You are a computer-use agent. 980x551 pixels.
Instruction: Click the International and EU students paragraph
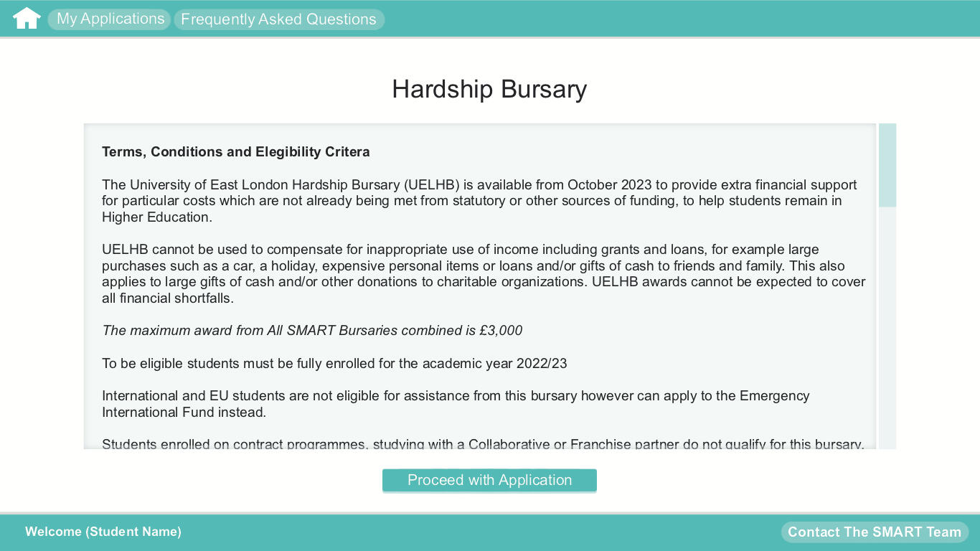point(456,404)
